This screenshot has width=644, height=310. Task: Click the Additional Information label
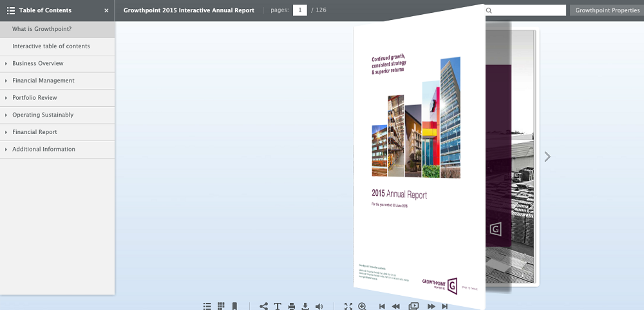(44, 150)
